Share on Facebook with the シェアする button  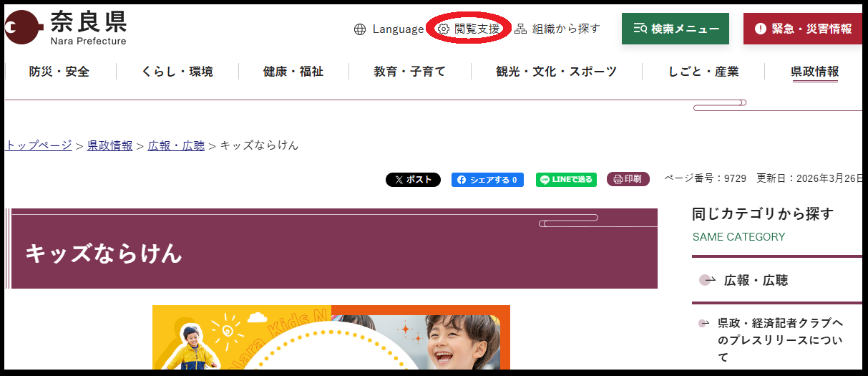tap(487, 180)
